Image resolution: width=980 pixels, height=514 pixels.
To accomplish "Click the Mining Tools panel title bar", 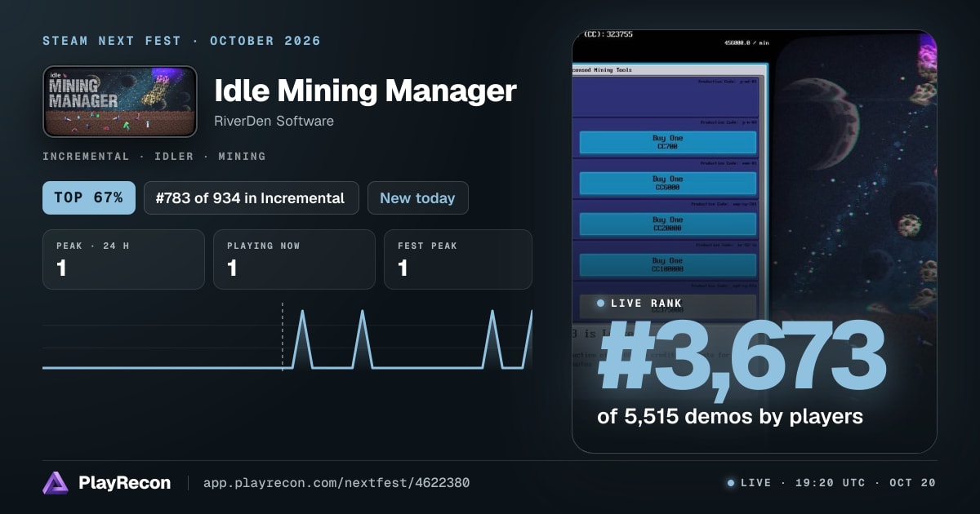I will click(x=670, y=70).
